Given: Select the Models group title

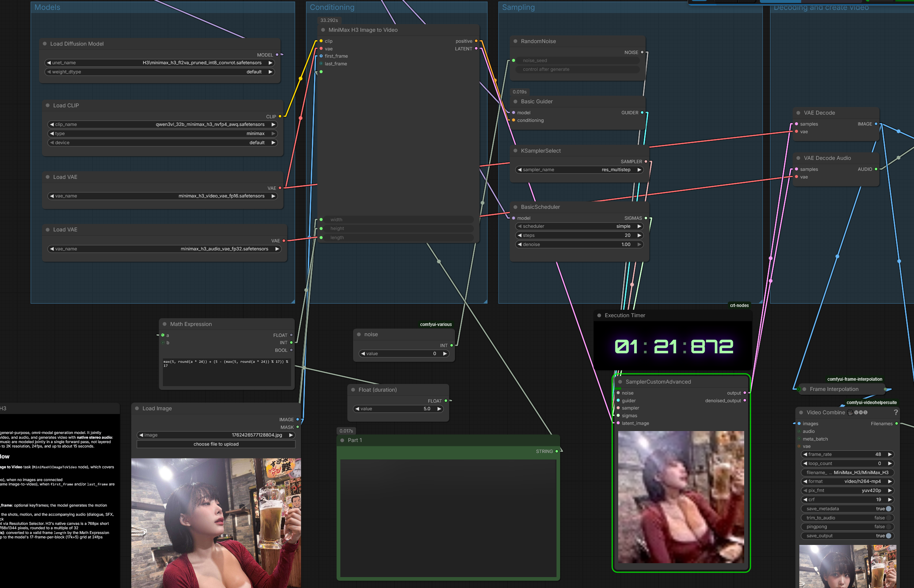Looking at the screenshot, I should coord(47,7).
